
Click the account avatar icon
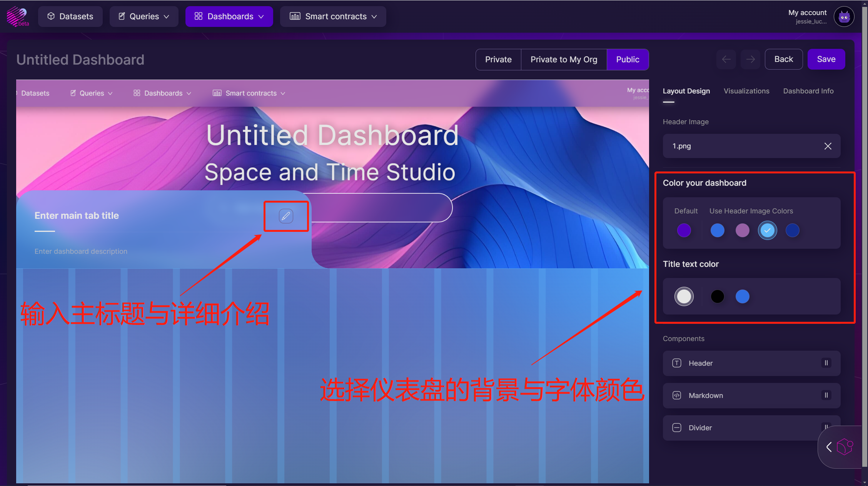(x=844, y=17)
